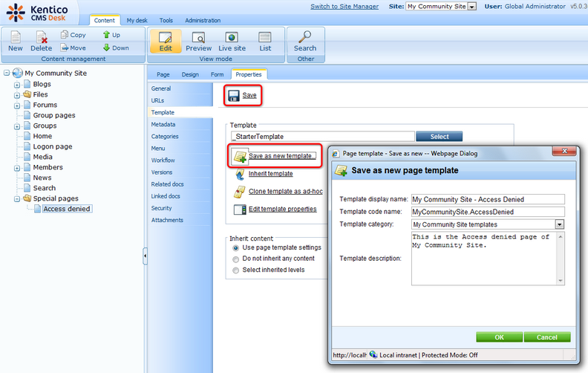Click the Move document icon
588x373 pixels.
pyautogui.click(x=65, y=48)
